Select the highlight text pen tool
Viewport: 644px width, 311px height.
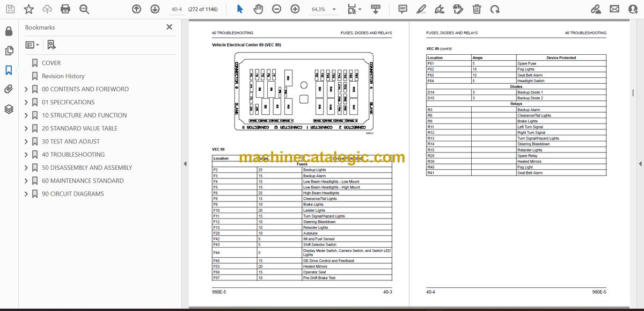click(x=421, y=9)
